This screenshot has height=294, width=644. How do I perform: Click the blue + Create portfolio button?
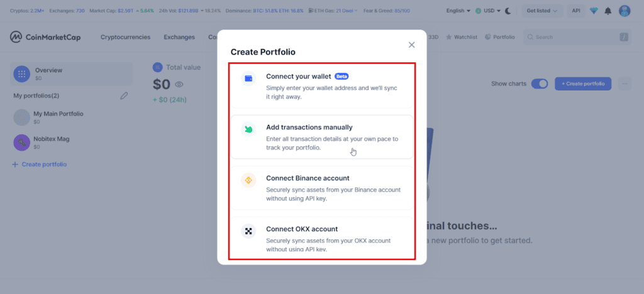pyautogui.click(x=583, y=84)
